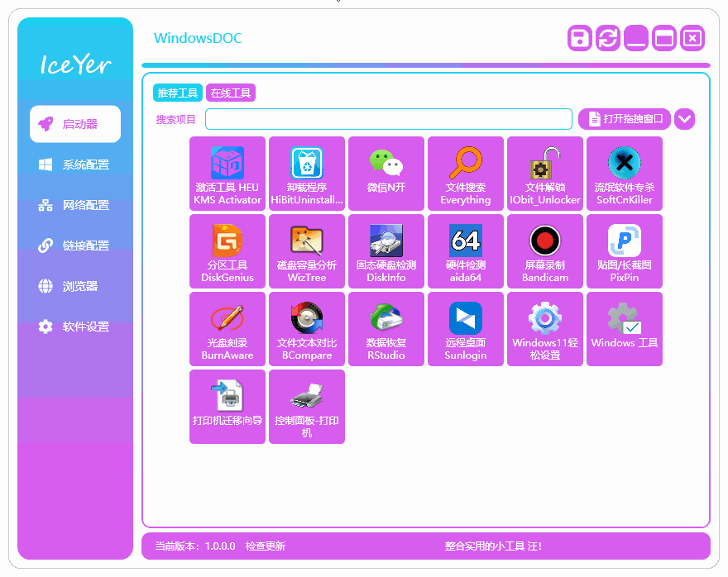Open the 控制面板-打印机 tile
The width and height of the screenshot is (728, 577).
click(x=307, y=407)
